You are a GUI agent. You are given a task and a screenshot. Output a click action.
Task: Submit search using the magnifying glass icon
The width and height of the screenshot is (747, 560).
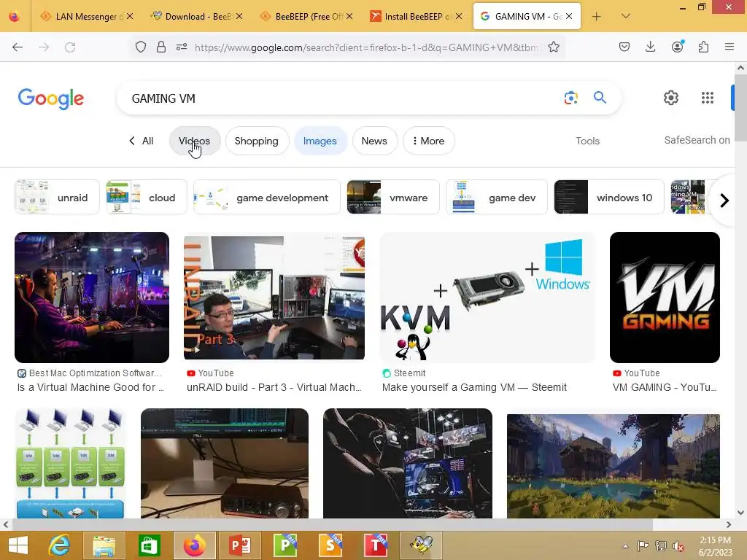pos(600,98)
